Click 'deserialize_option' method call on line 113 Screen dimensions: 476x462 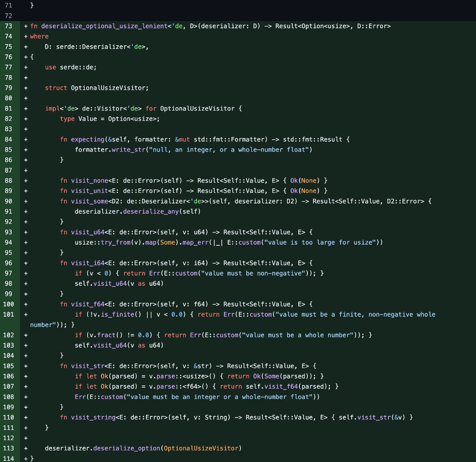point(127,449)
